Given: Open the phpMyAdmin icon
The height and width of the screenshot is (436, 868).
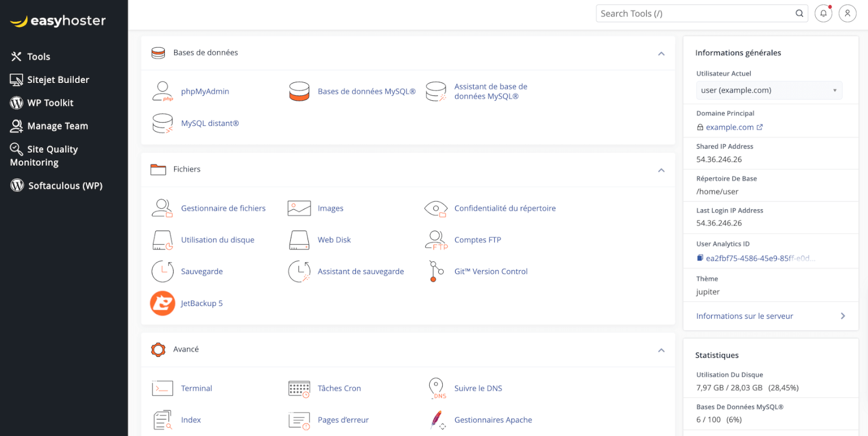Looking at the screenshot, I should tap(162, 92).
